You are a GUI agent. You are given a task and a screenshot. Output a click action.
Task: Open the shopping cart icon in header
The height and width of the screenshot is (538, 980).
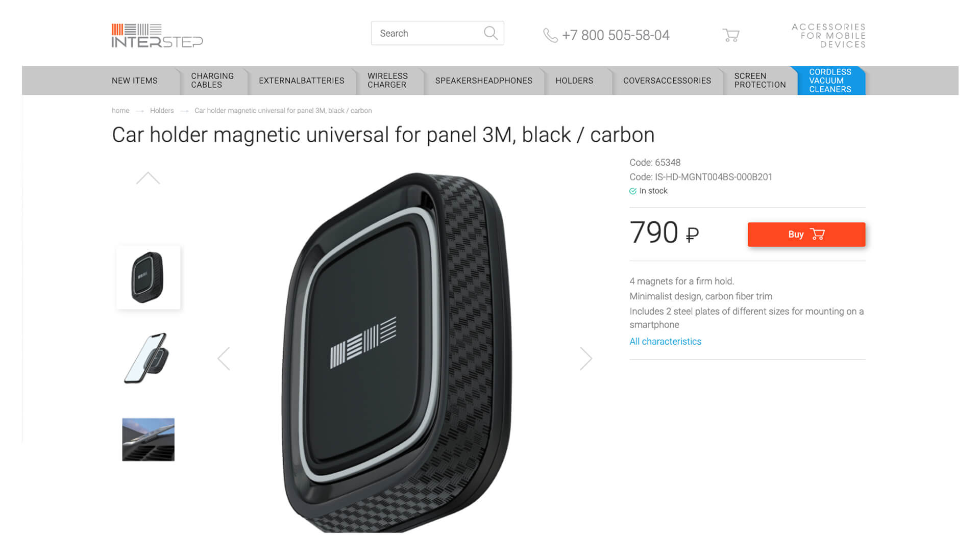(x=731, y=35)
